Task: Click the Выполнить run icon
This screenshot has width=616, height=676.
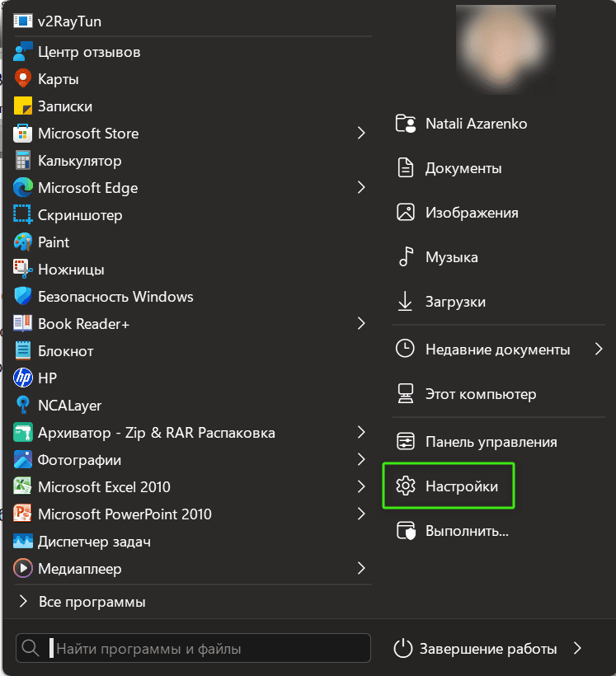Action: [406, 531]
